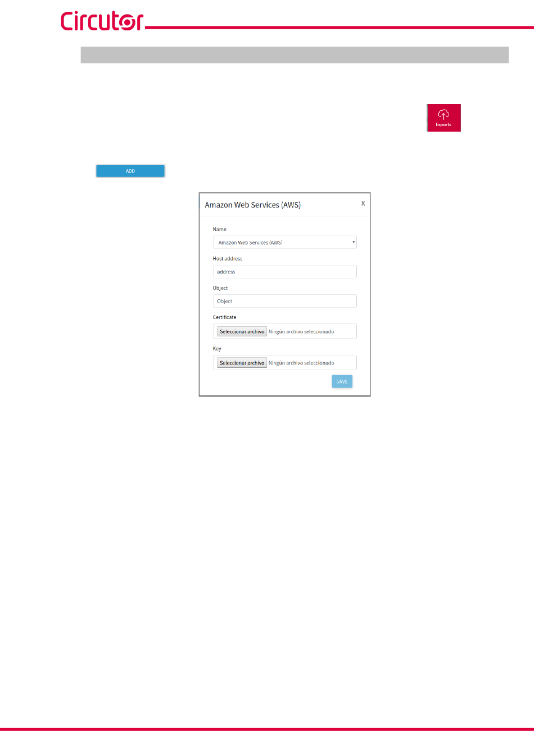The width and height of the screenshot is (534, 756).
Task: Click the Key field label
Action: (217, 349)
